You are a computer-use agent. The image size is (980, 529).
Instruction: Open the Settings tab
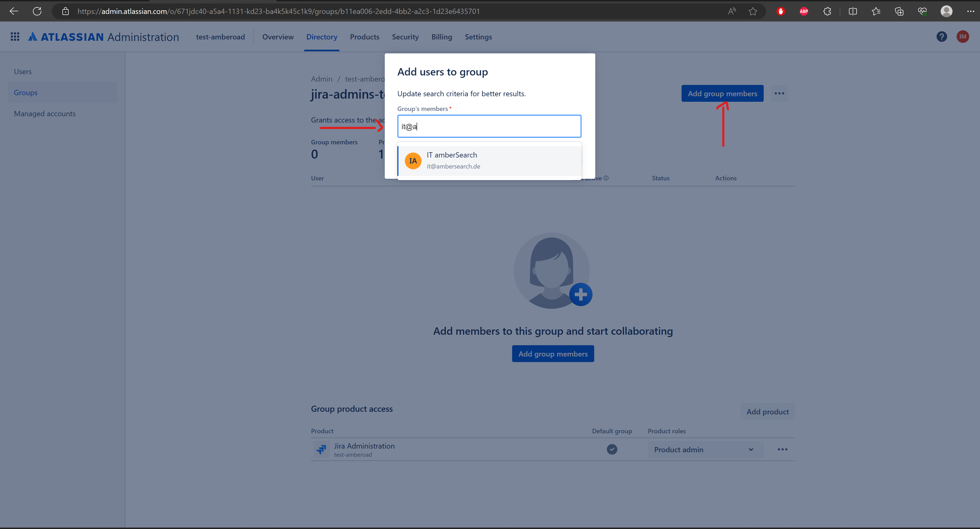[478, 37]
